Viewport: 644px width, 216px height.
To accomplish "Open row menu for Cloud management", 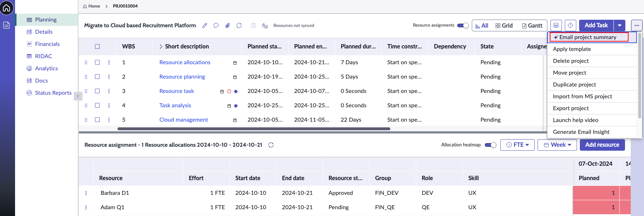I will pyautogui.click(x=109, y=120).
